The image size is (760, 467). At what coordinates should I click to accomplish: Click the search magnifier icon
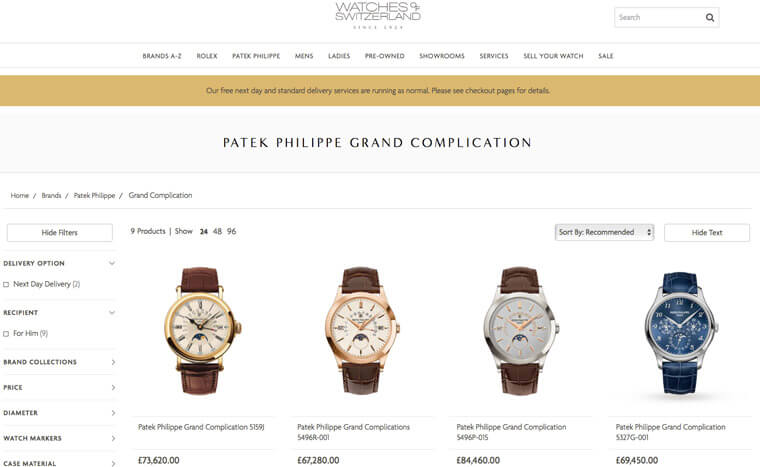(x=710, y=17)
